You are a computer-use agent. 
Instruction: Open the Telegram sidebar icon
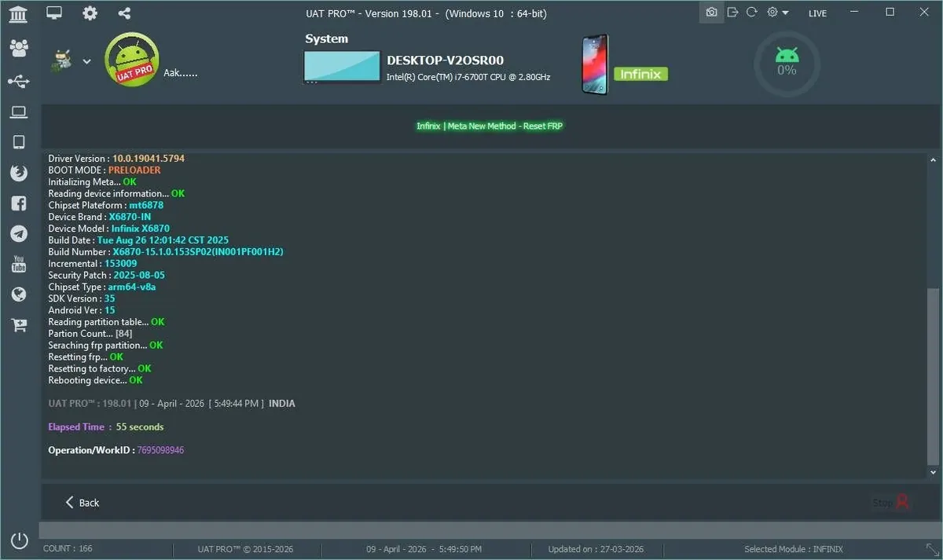coord(19,233)
